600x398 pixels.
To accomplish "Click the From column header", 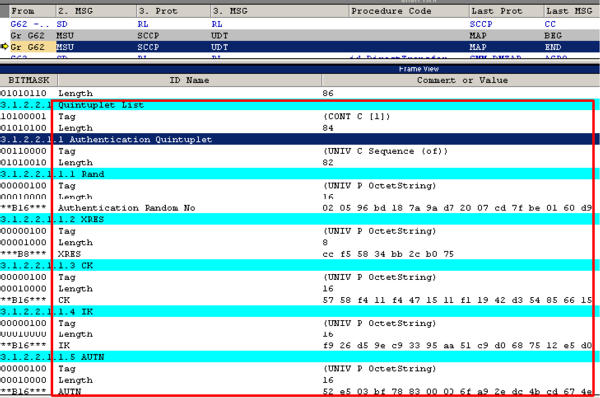I will coord(32,11).
